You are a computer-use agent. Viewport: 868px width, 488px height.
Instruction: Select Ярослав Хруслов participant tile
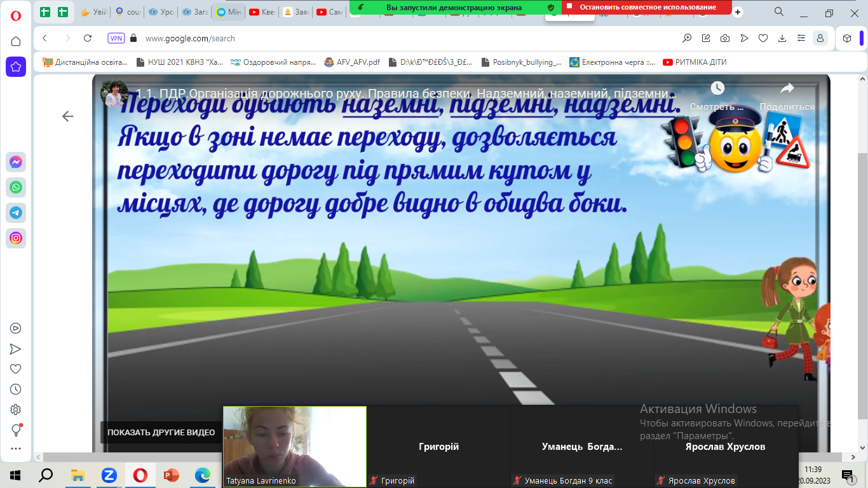click(x=725, y=447)
